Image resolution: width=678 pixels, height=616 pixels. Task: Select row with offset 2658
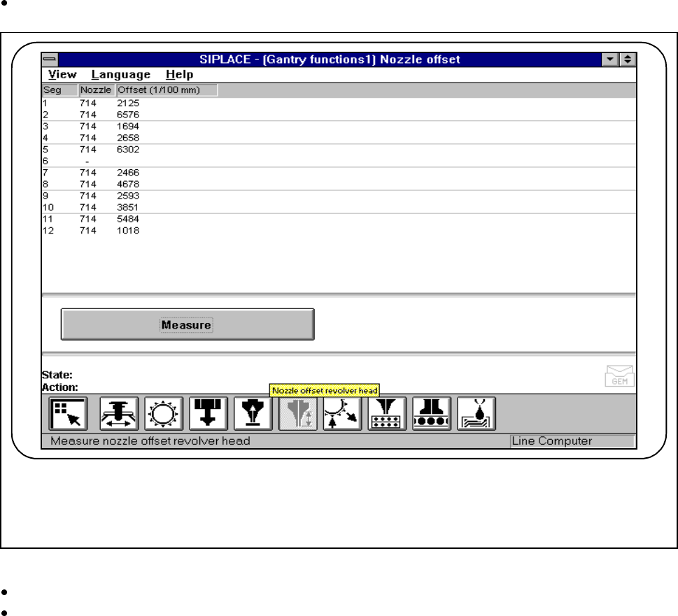pyautogui.click(x=339, y=138)
